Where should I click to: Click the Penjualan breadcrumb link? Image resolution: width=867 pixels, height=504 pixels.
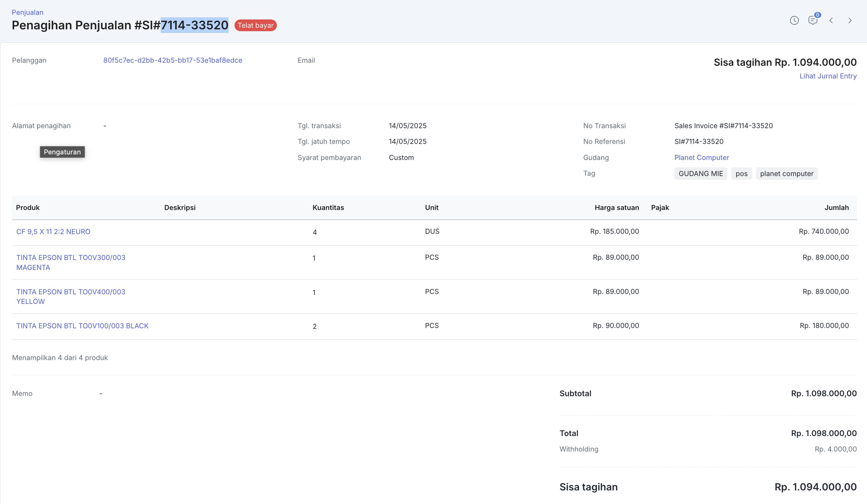coord(27,12)
